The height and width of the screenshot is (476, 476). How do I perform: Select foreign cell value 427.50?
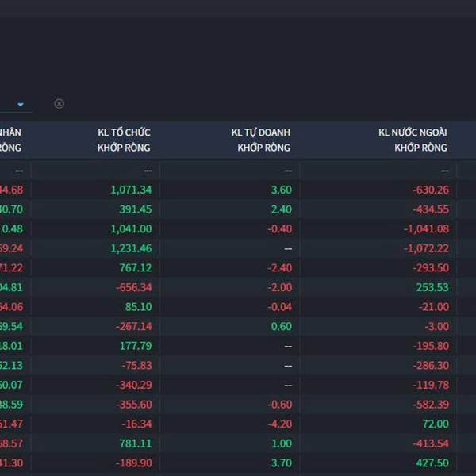tap(432, 463)
